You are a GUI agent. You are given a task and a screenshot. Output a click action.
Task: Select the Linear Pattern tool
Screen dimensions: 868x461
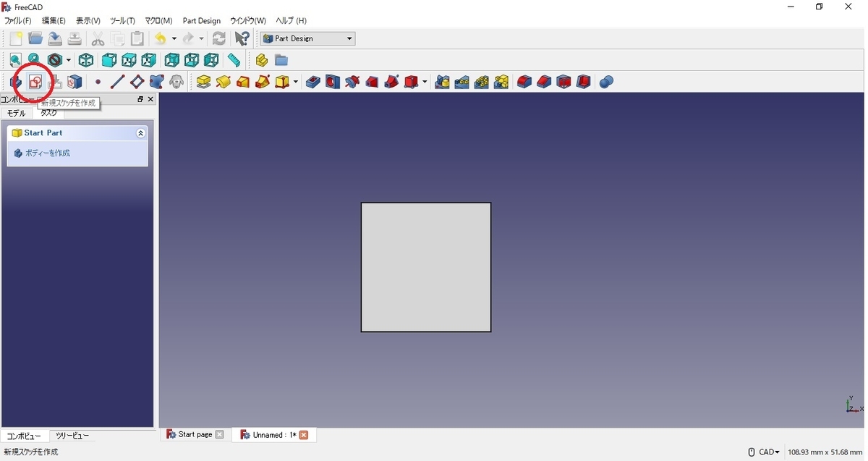462,82
